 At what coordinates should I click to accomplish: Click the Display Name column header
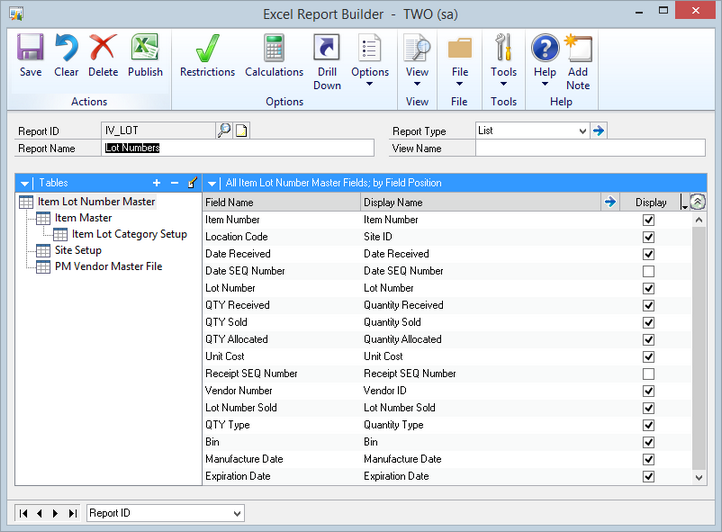point(481,202)
